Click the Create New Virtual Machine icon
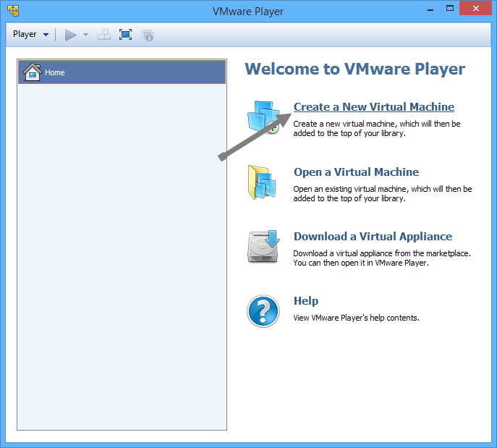This screenshot has width=497, height=448. point(263,117)
